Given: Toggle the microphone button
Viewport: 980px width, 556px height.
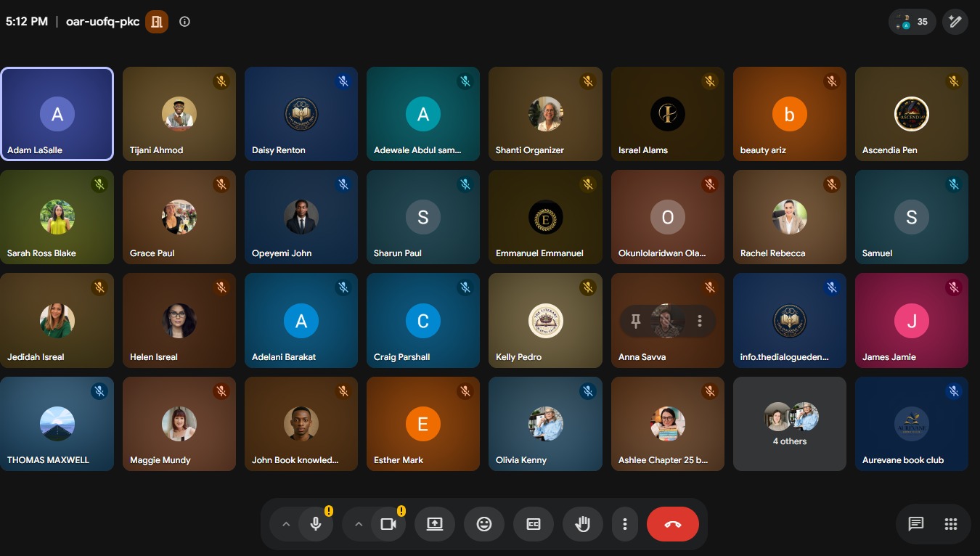Looking at the screenshot, I should click(x=316, y=524).
